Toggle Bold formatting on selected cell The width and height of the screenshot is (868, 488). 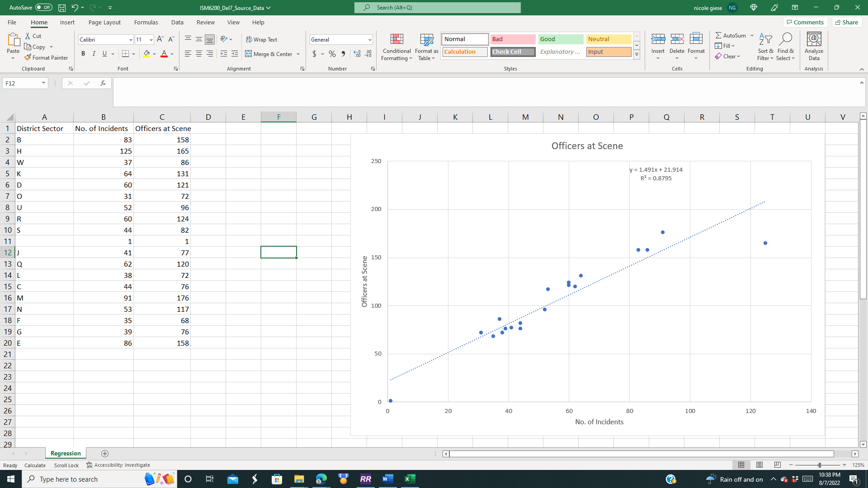[x=83, y=54]
